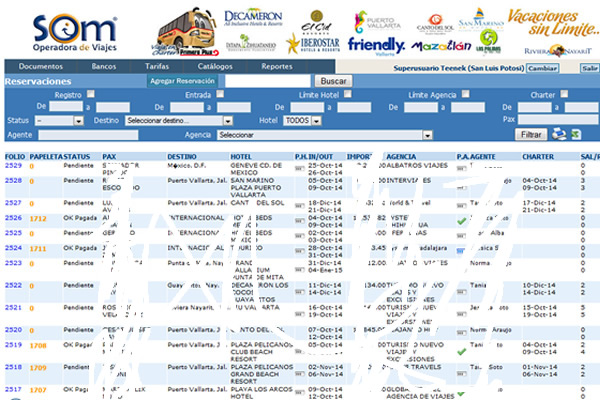Click the FOLIO column header
This screenshot has width=600, height=400.
point(15,157)
